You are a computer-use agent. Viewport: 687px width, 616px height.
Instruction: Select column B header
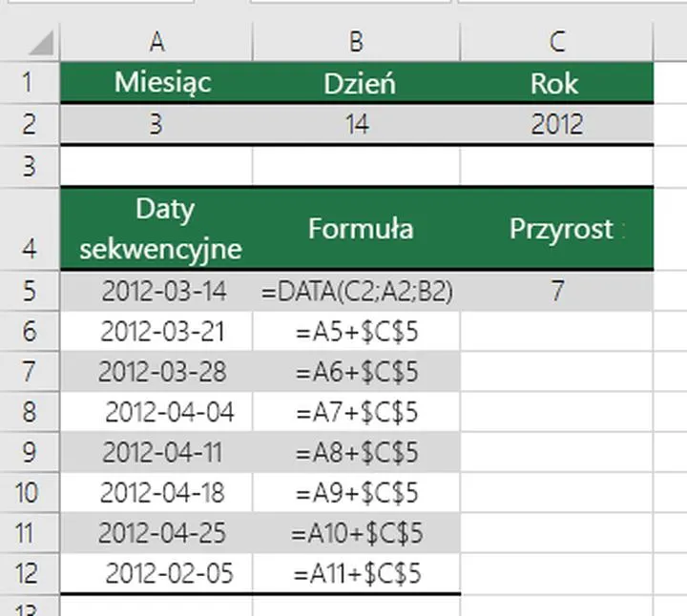pyautogui.click(x=356, y=42)
